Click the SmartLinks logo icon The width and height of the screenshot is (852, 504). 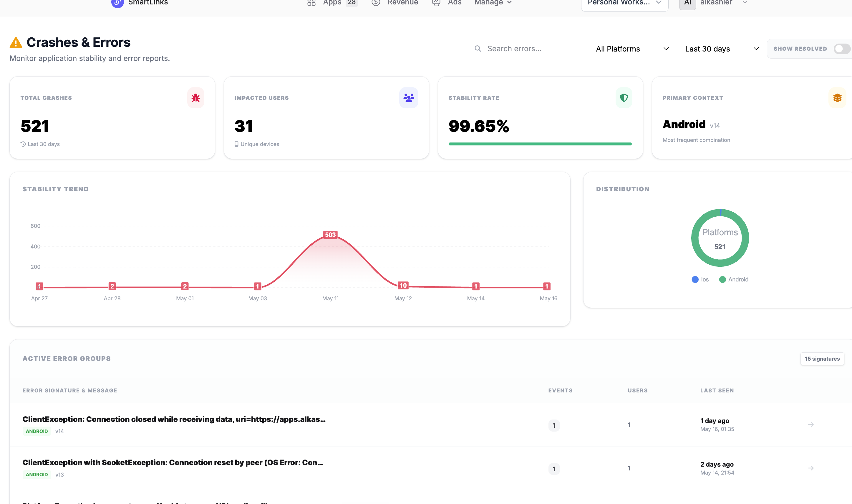coord(117,3)
